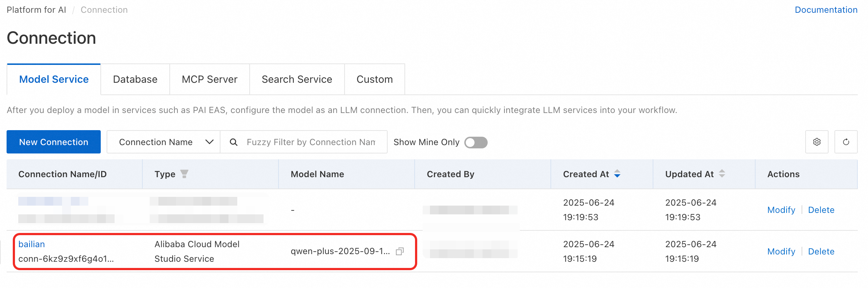
Task: Open the table column settings gear
Action: click(x=817, y=142)
